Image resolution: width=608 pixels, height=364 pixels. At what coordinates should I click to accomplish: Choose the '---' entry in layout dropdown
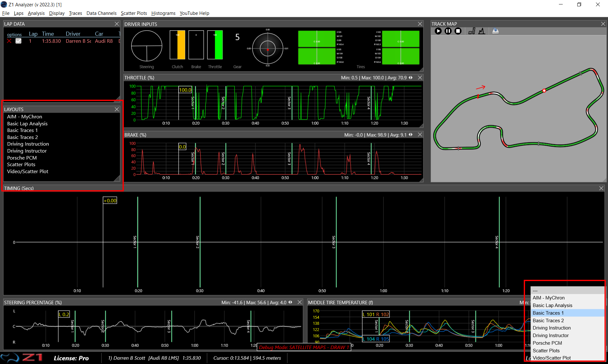pos(568,291)
